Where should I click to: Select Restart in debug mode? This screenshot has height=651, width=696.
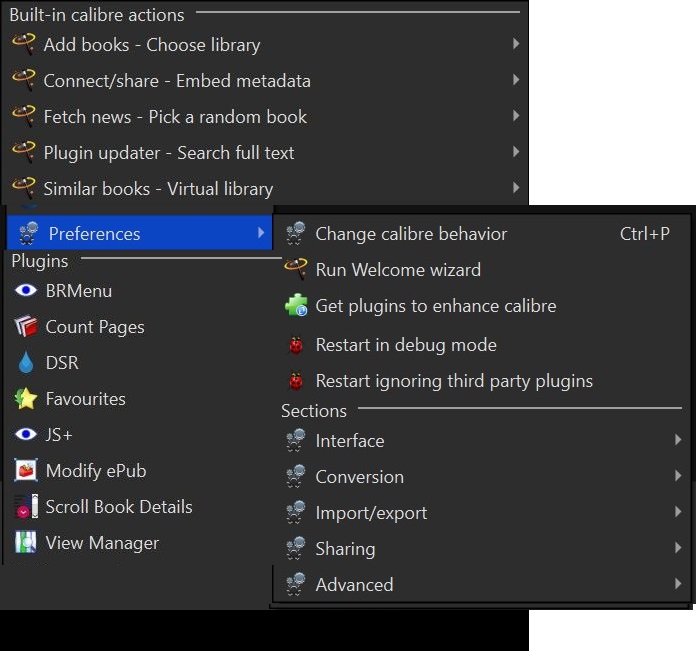(482, 345)
